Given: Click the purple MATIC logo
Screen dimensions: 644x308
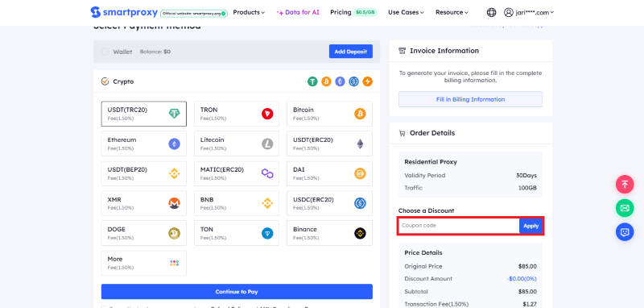Looking at the screenshot, I should point(267,173).
